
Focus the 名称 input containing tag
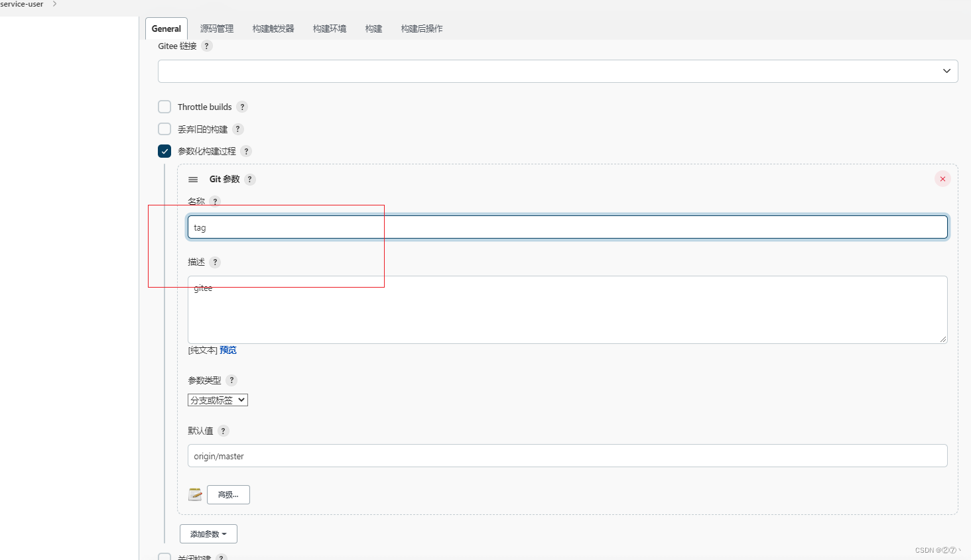pyautogui.click(x=568, y=227)
